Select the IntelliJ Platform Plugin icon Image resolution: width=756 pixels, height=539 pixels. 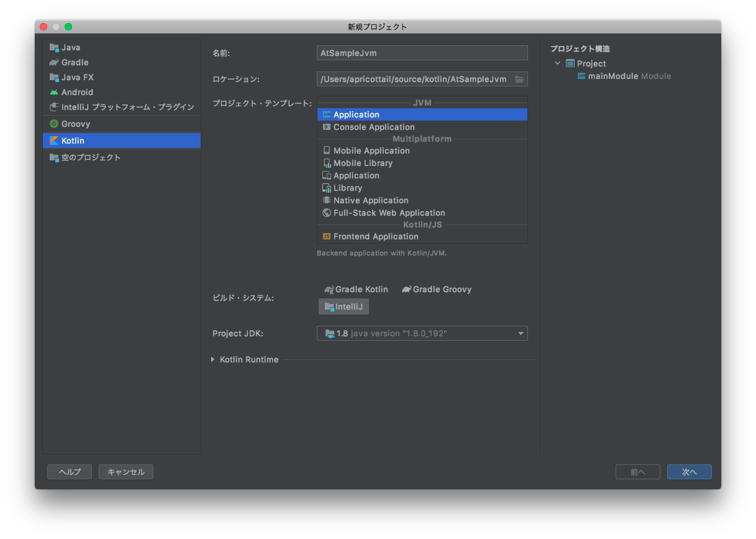pos(54,107)
